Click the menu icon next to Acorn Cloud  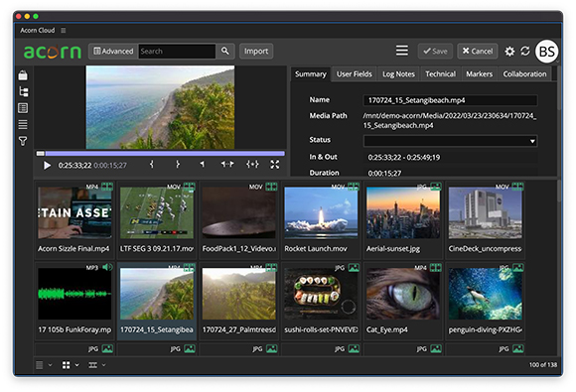point(64,30)
